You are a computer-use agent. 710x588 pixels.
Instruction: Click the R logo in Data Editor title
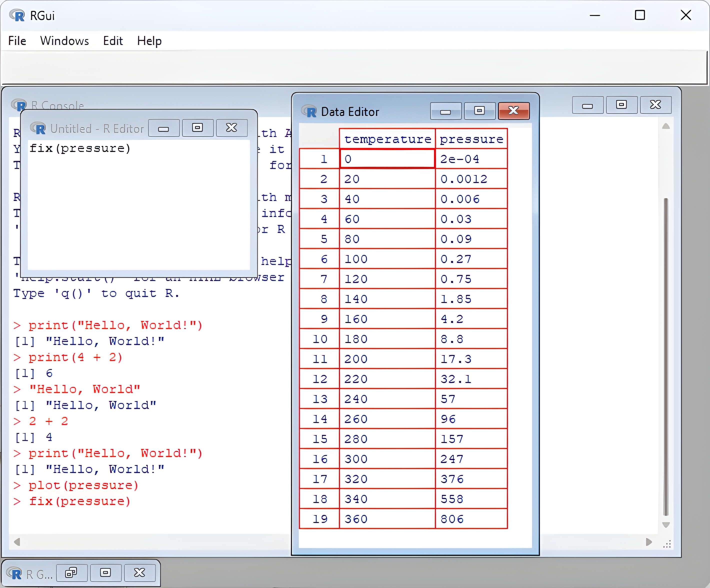[309, 111]
